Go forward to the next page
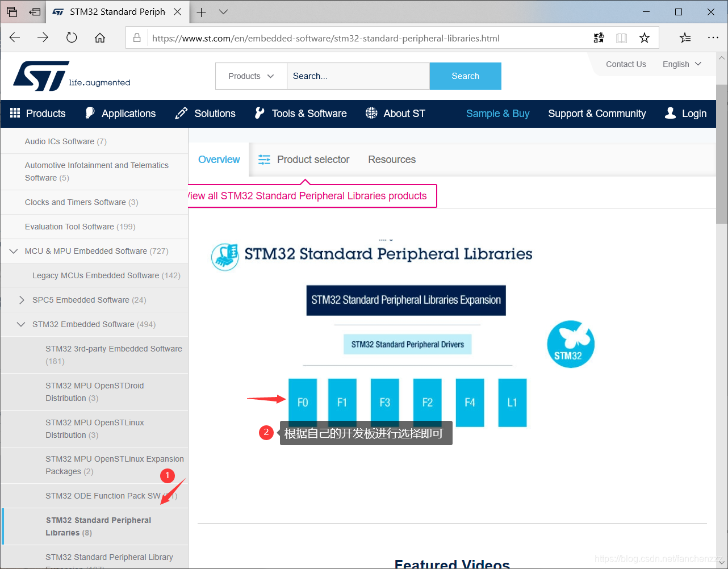Screen dimensions: 728x569 43,38
